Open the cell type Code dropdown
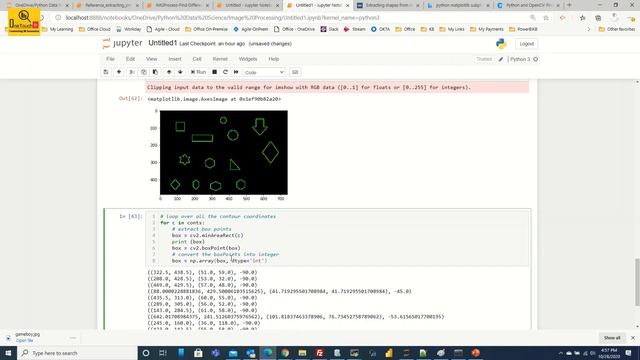 (x=264, y=72)
